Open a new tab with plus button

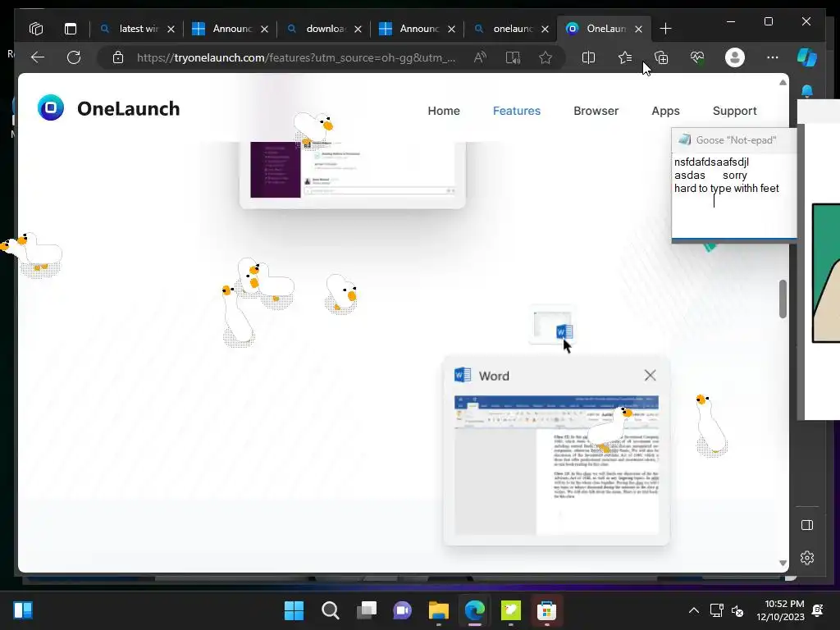click(x=665, y=29)
